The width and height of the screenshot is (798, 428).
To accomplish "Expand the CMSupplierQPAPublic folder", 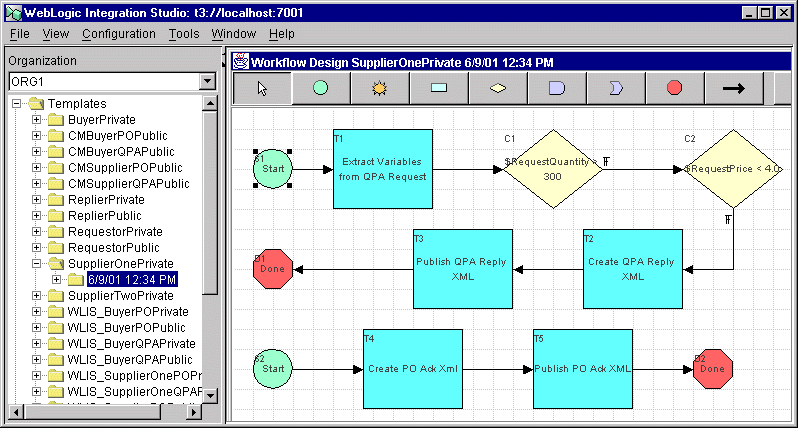I will click(36, 184).
